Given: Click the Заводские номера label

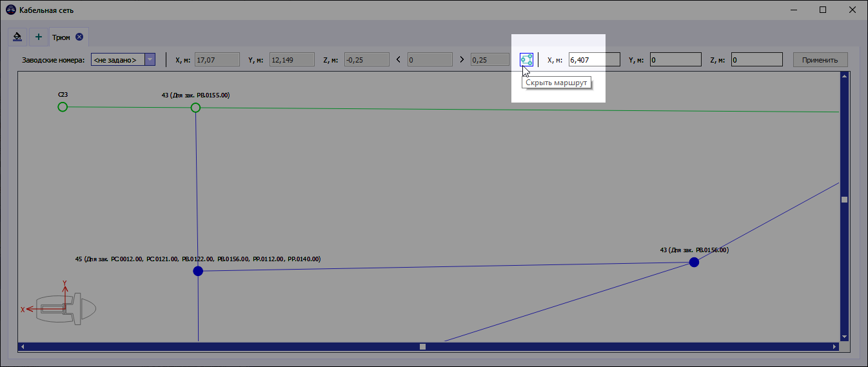Looking at the screenshot, I should coord(54,60).
